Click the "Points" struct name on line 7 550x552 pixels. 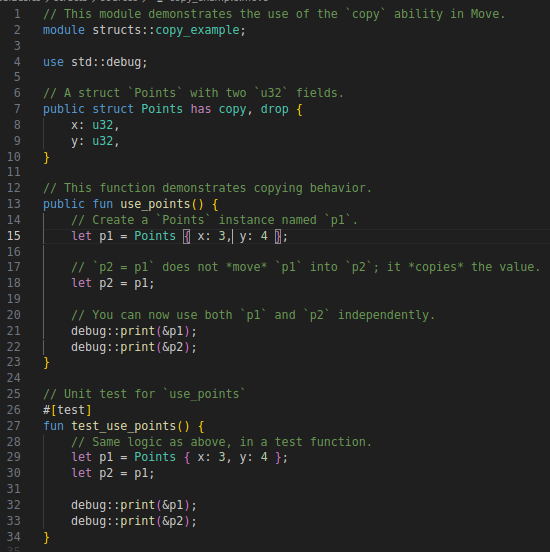point(162,109)
